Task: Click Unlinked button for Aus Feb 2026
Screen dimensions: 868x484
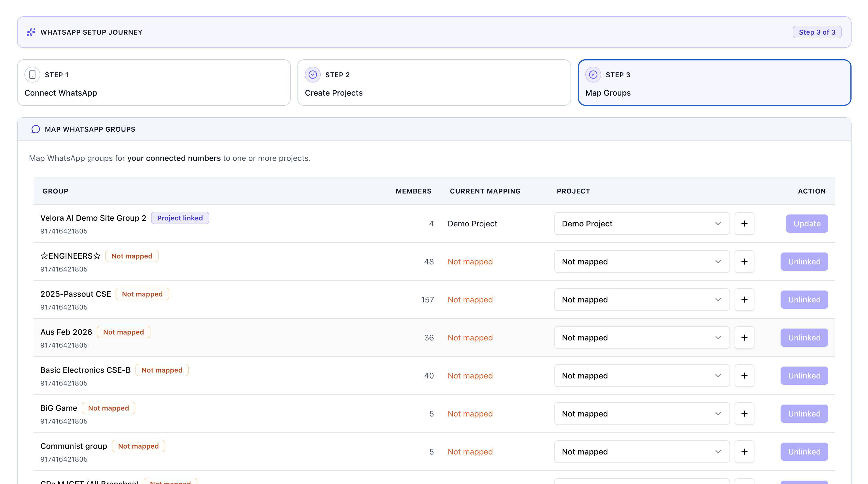Action: pyautogui.click(x=804, y=338)
